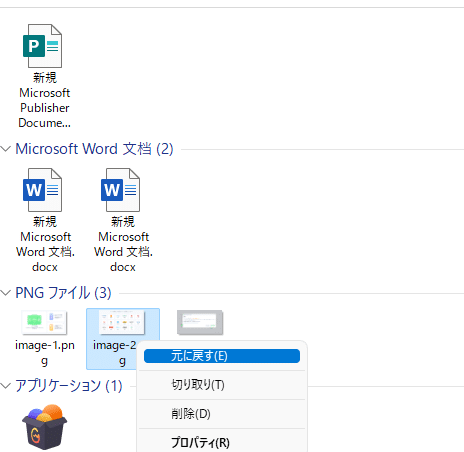Screen dimensions: 464x452
Task: Click the アプリケーション (1) group header text
Action: pyautogui.click(x=69, y=386)
